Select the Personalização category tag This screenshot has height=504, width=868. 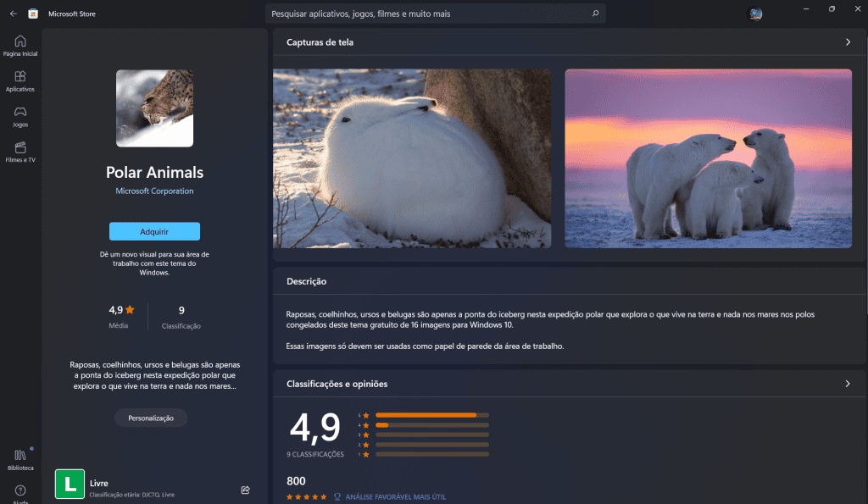(151, 418)
